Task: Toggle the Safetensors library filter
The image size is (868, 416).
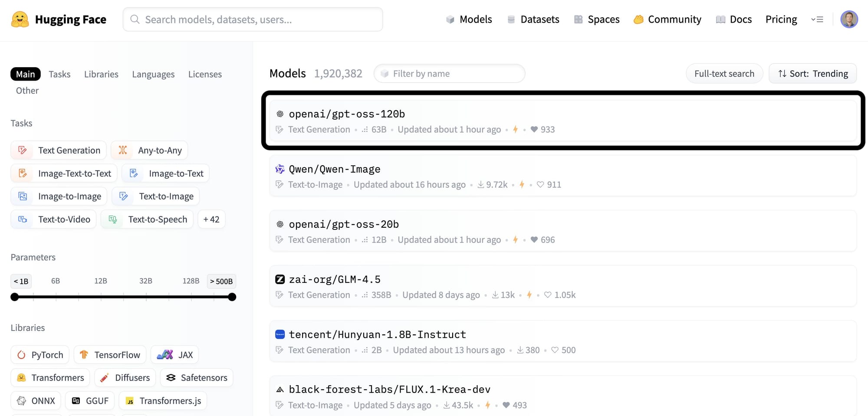Action: tap(197, 377)
